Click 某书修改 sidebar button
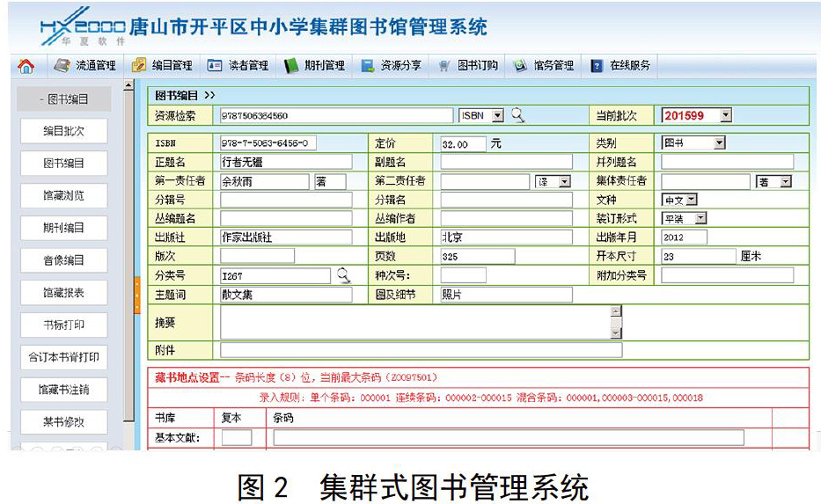 (x=64, y=422)
